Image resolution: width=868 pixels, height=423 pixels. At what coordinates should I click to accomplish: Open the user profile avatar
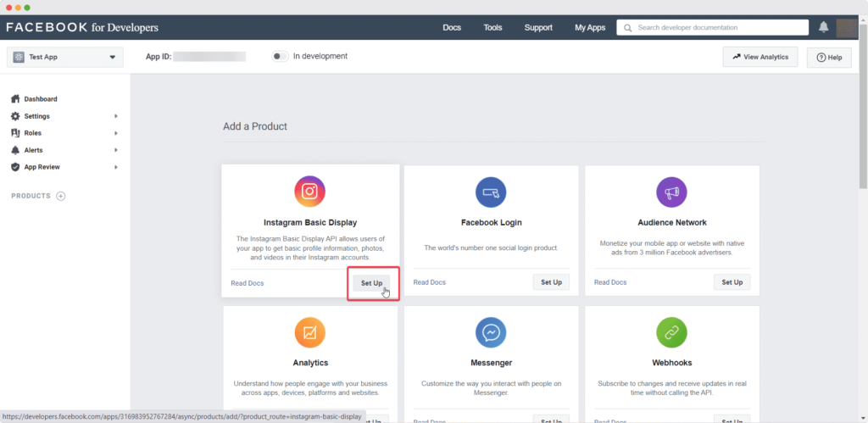847,28
